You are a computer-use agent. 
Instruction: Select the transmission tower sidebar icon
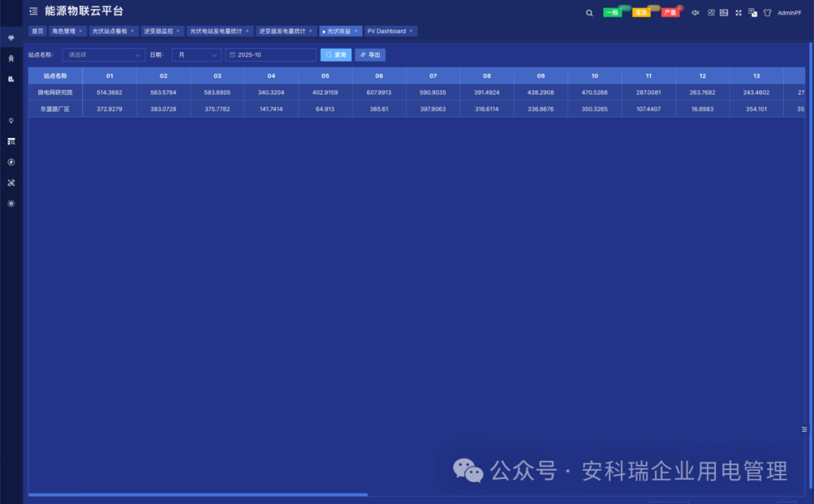11,59
